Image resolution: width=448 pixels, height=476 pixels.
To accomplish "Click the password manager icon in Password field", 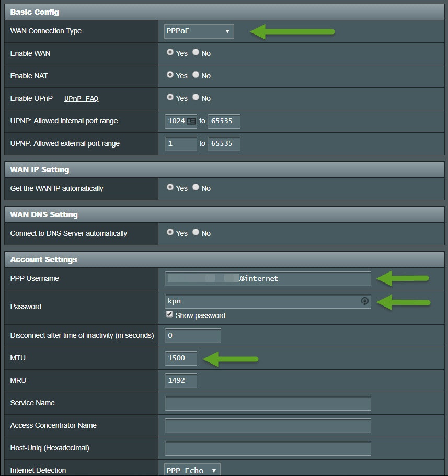I will (365, 301).
